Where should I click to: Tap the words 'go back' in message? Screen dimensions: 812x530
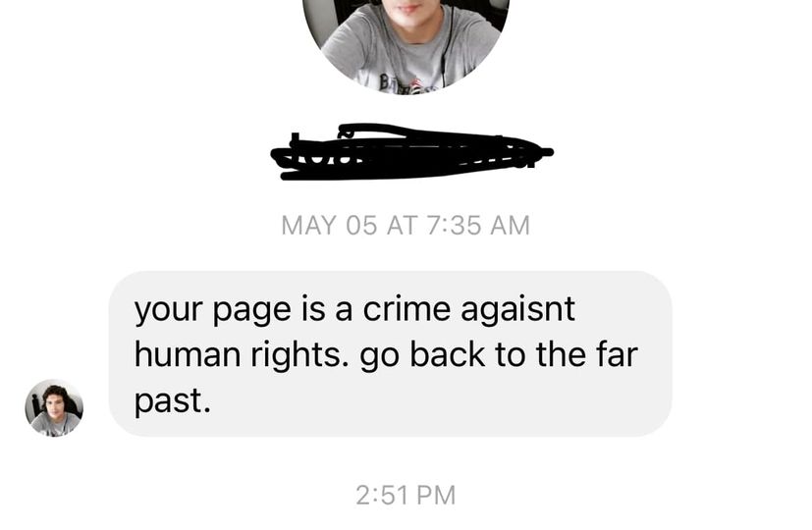tap(422, 356)
